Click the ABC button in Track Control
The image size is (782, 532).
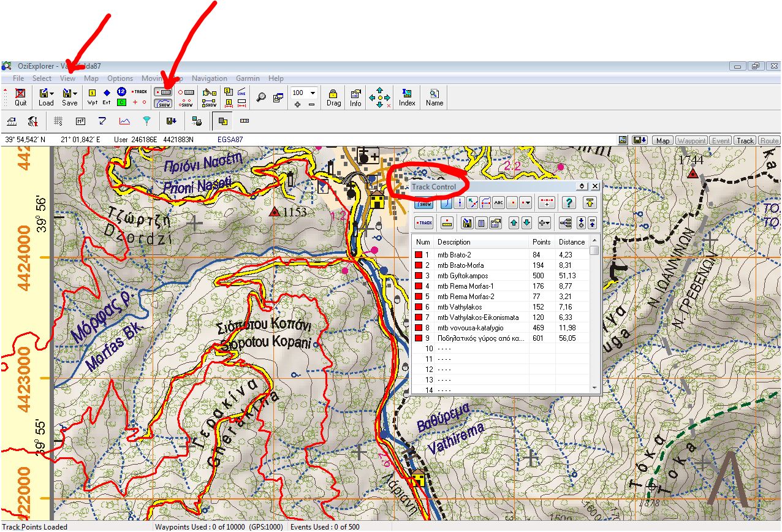pos(498,203)
